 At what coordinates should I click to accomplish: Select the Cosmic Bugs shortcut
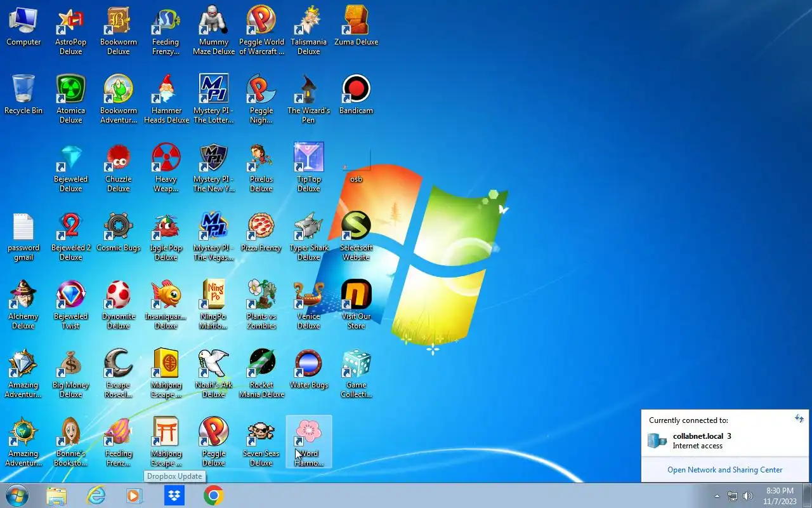click(118, 232)
